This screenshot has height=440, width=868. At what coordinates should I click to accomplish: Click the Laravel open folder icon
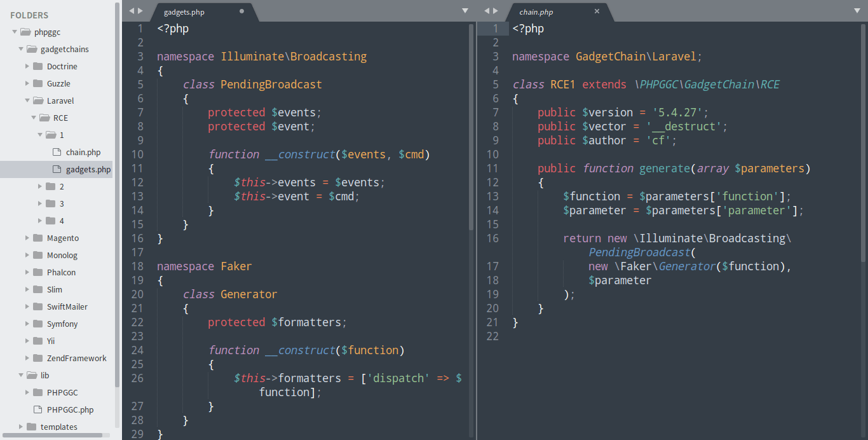click(x=37, y=100)
